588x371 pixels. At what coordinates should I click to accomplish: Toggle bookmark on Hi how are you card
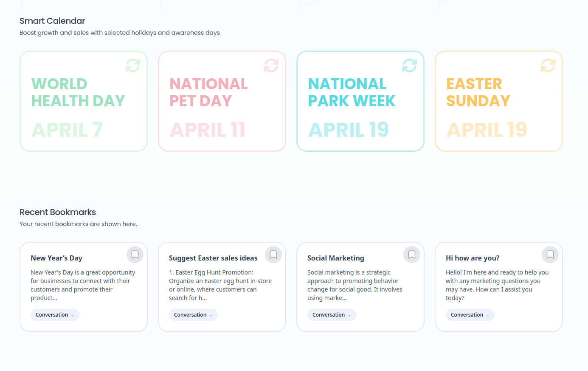coord(550,255)
